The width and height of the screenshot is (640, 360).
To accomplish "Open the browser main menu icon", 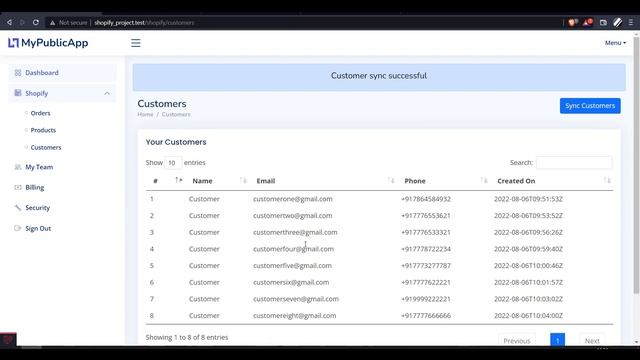I will pyautogui.click(x=631, y=22).
